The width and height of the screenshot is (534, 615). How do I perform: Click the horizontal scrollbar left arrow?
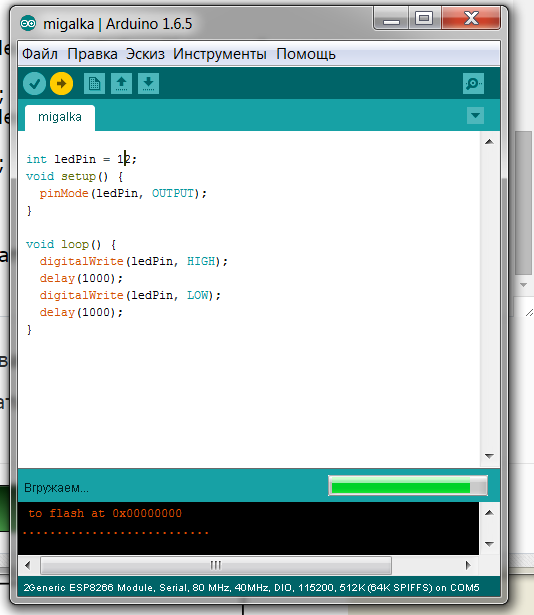(27, 565)
